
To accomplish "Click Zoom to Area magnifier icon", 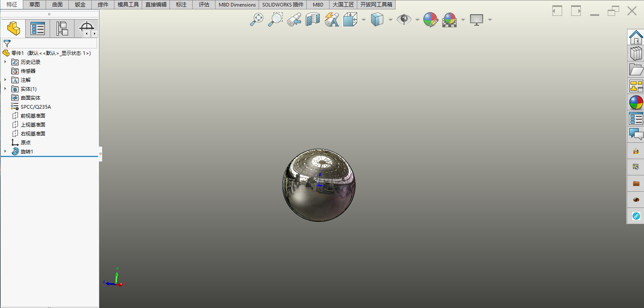I will (x=275, y=19).
